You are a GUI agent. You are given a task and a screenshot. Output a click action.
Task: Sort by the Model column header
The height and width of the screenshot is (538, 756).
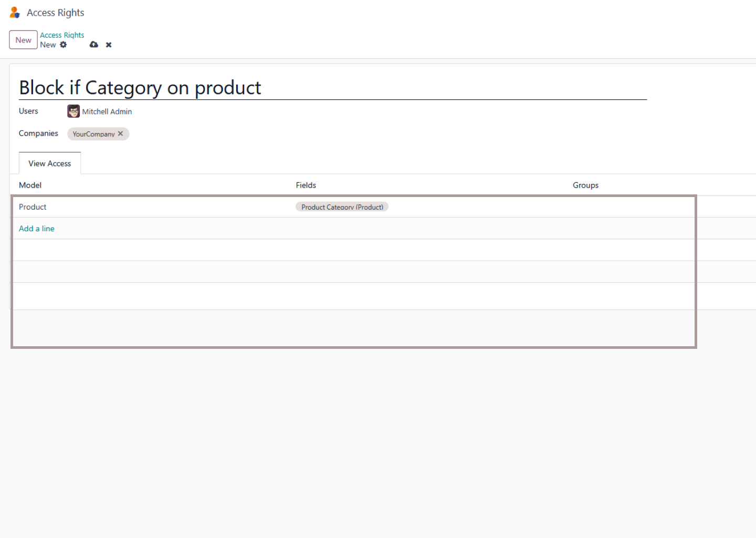[30, 185]
